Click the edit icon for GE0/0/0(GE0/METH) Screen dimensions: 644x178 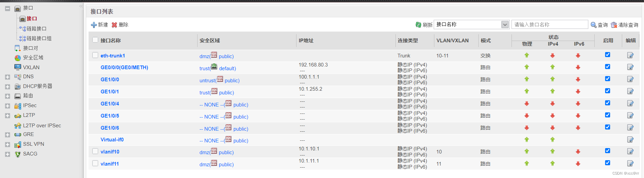pos(630,67)
